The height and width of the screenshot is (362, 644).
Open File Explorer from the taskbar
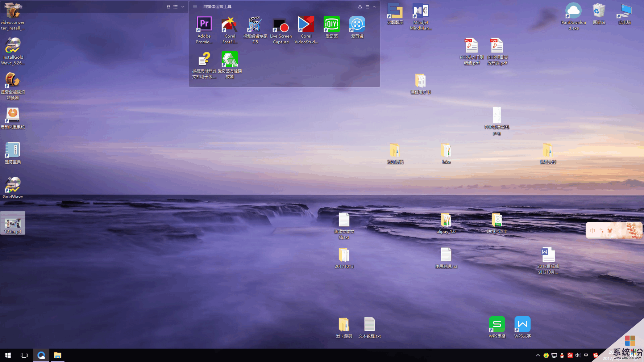pos(58,355)
